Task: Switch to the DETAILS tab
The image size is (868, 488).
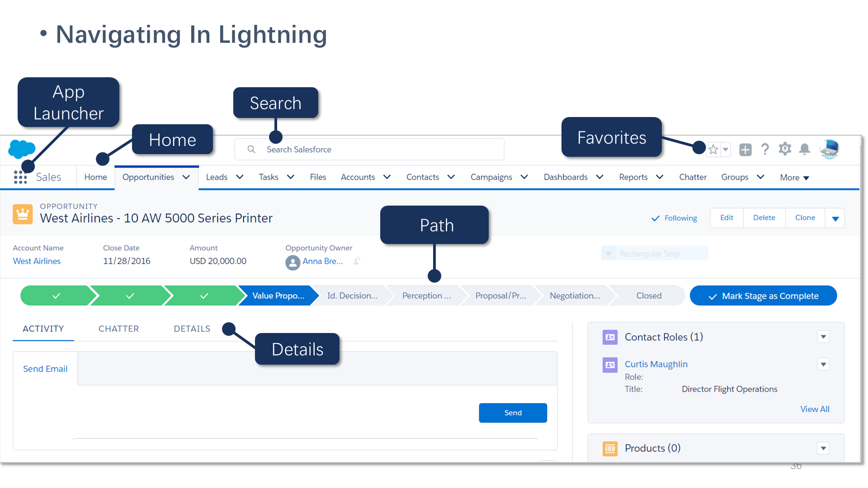Action: tap(192, 328)
